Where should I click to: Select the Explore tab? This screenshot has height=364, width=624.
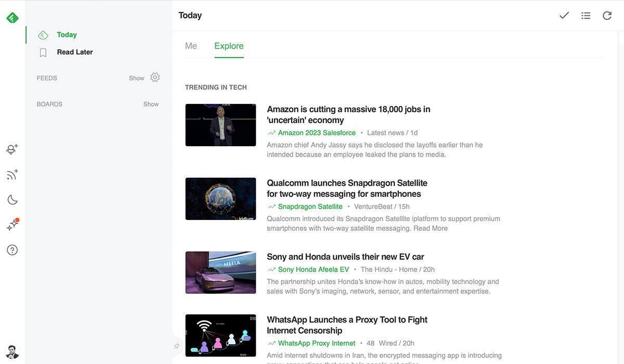point(229,46)
